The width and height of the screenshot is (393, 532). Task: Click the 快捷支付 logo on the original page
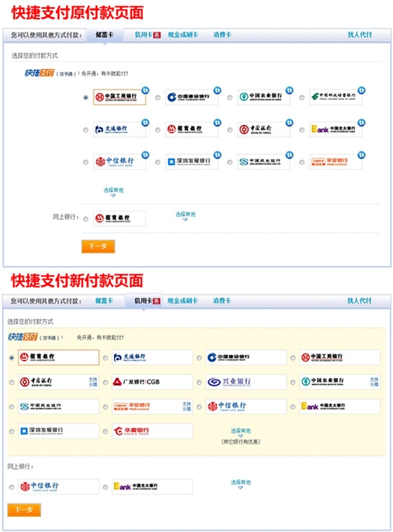point(39,73)
